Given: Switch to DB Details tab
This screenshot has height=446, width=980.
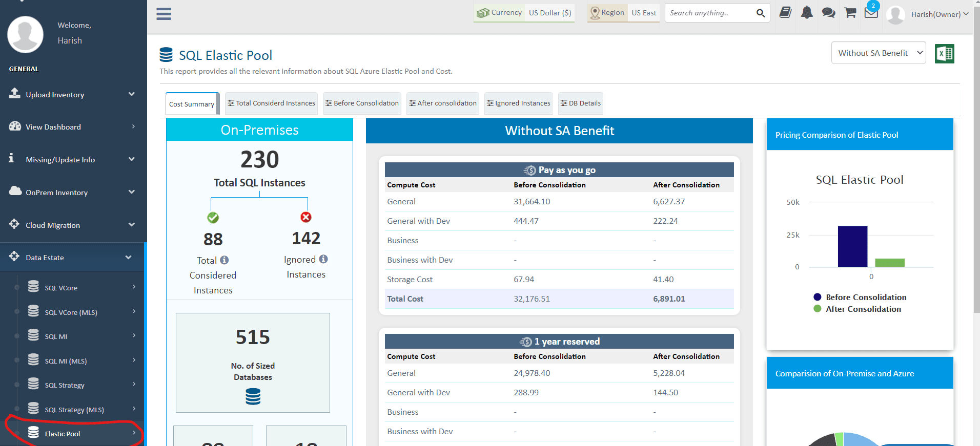Looking at the screenshot, I should tap(581, 103).
